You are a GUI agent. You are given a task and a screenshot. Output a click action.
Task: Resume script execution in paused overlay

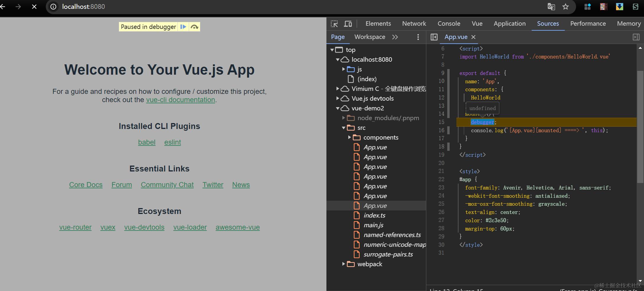coord(183,27)
